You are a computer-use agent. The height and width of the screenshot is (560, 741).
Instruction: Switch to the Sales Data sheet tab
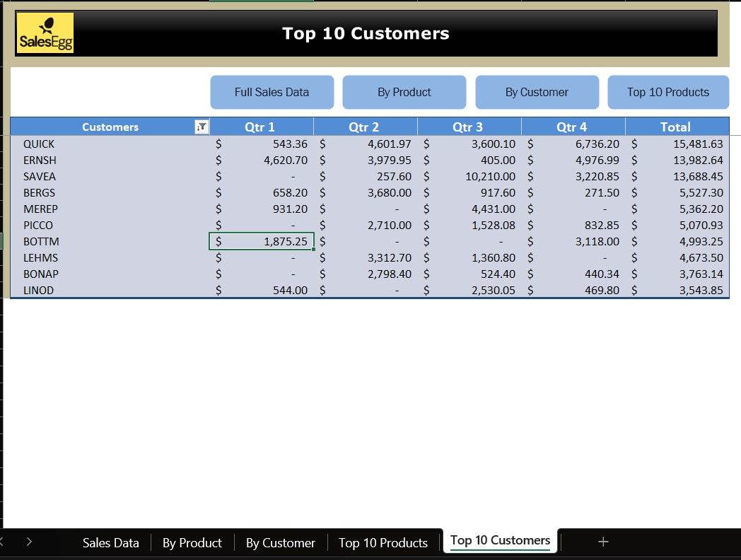coord(110,543)
